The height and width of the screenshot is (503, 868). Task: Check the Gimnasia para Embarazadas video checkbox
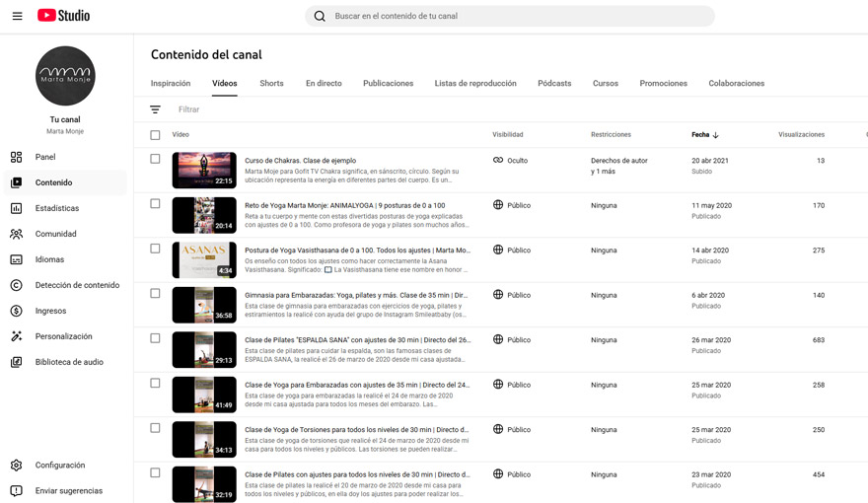[155, 294]
